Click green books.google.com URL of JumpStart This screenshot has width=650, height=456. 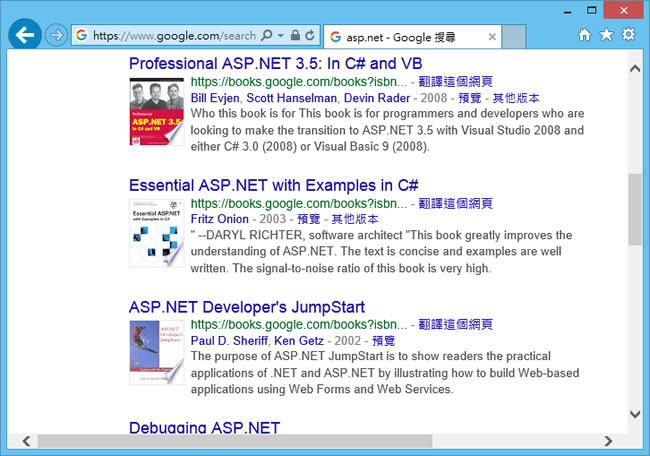click(299, 325)
